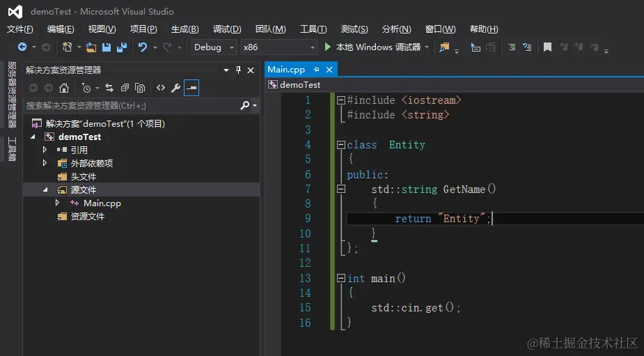The width and height of the screenshot is (644, 356).
Task: Click the quick info question icon
Action: (x=527, y=47)
